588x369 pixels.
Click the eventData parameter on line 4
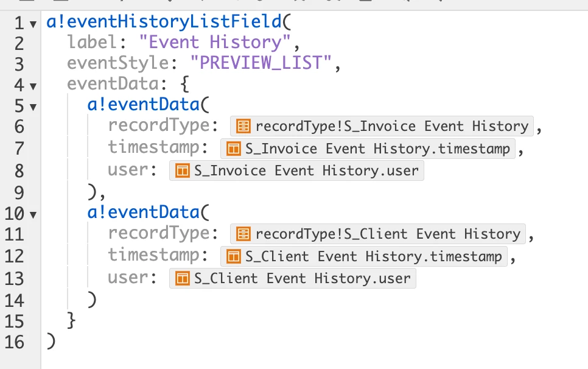[x=113, y=83]
